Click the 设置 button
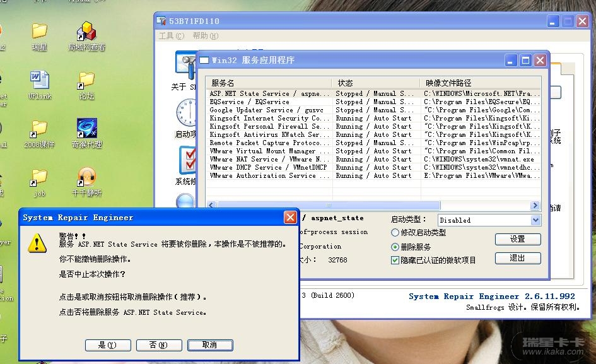Screen dimensions: 596x364 click(x=518, y=239)
